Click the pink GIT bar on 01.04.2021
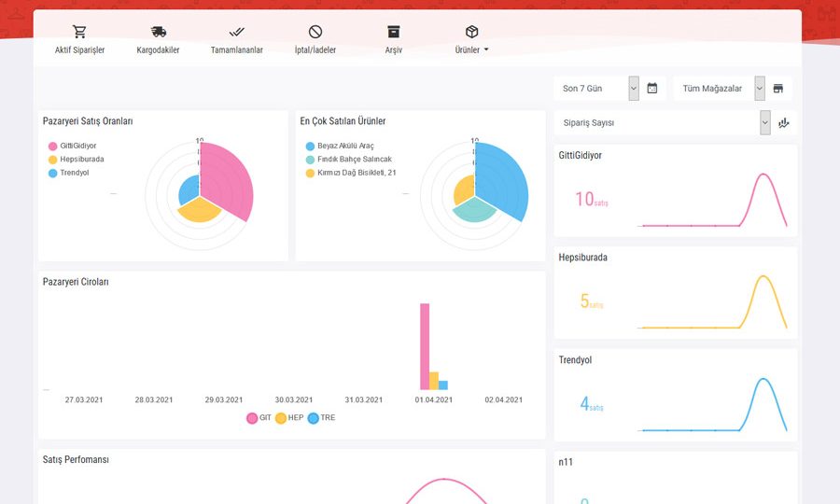 425,346
